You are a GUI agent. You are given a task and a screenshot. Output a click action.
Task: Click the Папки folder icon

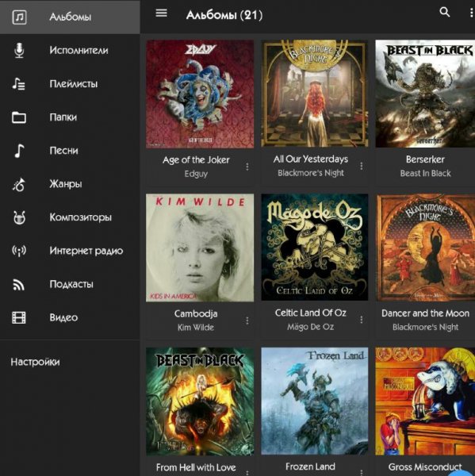click(19, 117)
